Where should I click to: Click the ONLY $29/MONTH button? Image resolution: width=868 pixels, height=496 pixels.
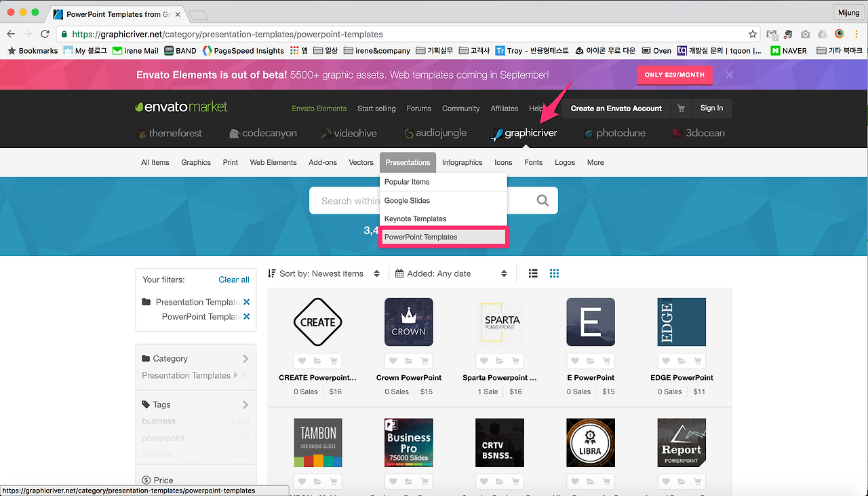pos(675,75)
